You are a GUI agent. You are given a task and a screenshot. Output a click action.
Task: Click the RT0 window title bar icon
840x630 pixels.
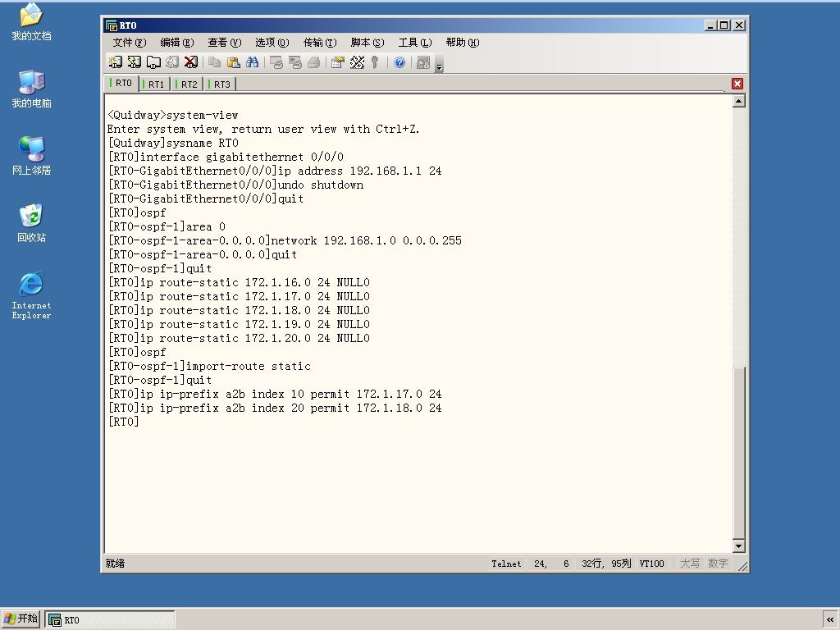pyautogui.click(x=112, y=25)
